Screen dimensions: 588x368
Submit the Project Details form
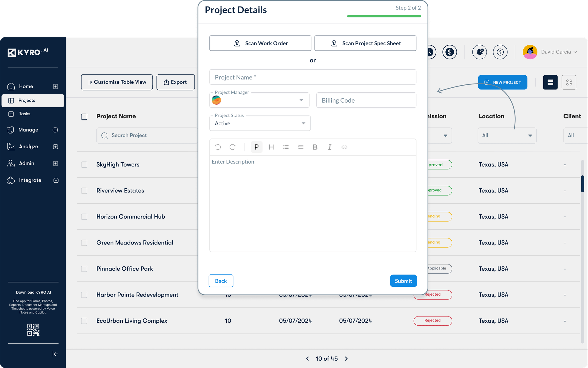point(403,281)
